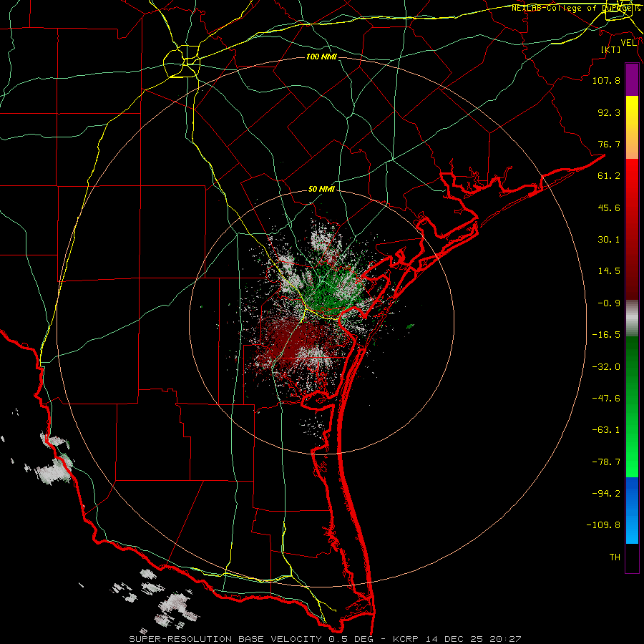Click the -109.8 value on the velocity scale
Screen dimensions: 644x644
tap(603, 525)
